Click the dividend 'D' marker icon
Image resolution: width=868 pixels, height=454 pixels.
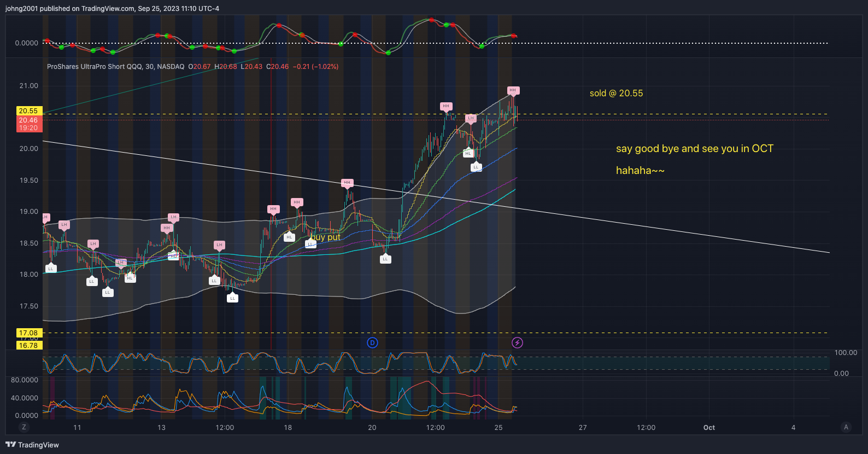point(372,343)
